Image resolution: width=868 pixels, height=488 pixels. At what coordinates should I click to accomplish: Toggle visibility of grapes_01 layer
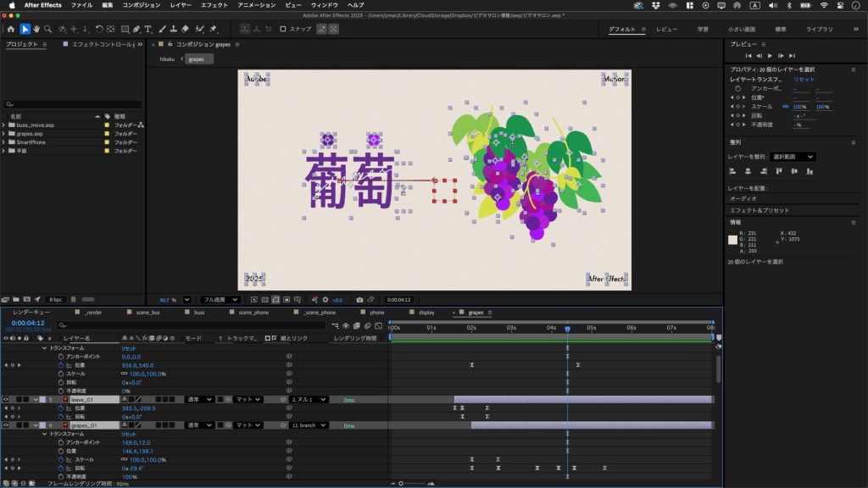pos(6,425)
